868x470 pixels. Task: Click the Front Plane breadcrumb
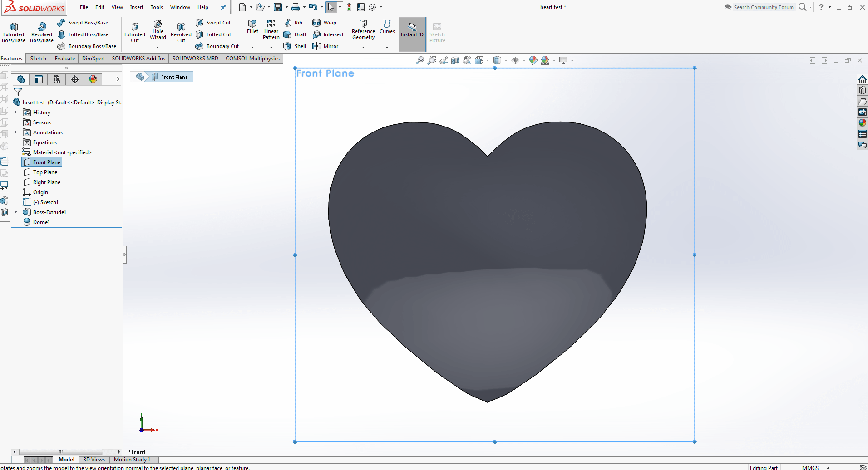point(169,77)
